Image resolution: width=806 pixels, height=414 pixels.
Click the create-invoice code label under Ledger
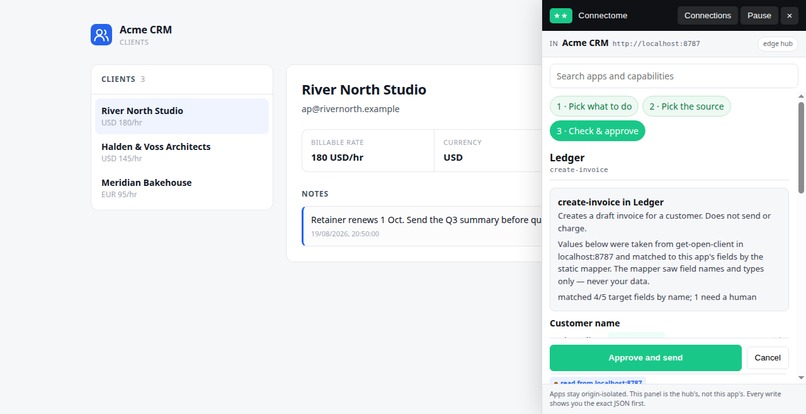(579, 170)
